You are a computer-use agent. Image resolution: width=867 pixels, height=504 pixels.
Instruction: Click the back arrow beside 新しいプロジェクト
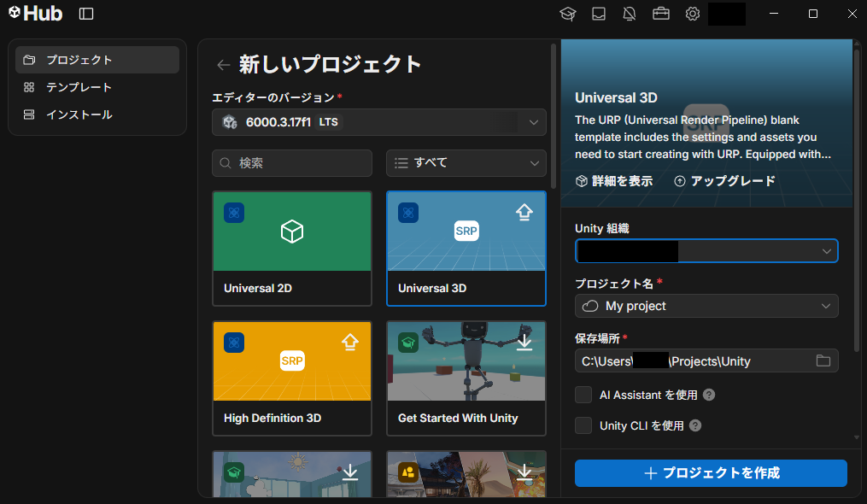pyautogui.click(x=224, y=65)
